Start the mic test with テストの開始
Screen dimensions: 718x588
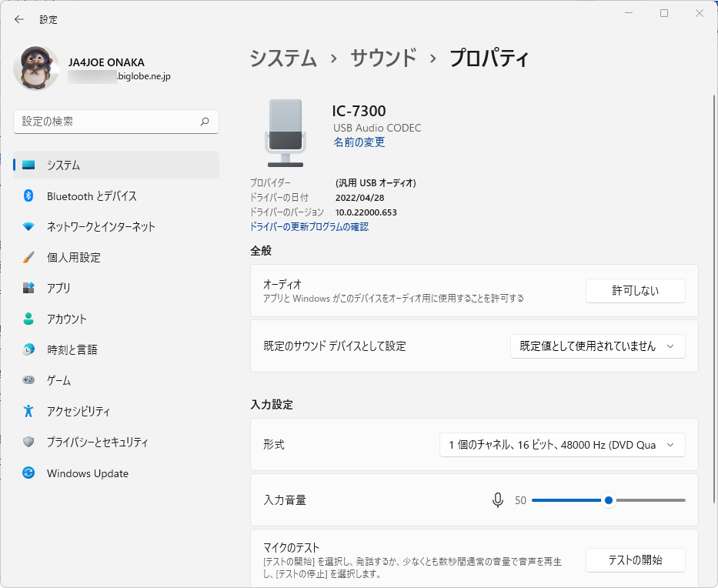[x=635, y=560]
